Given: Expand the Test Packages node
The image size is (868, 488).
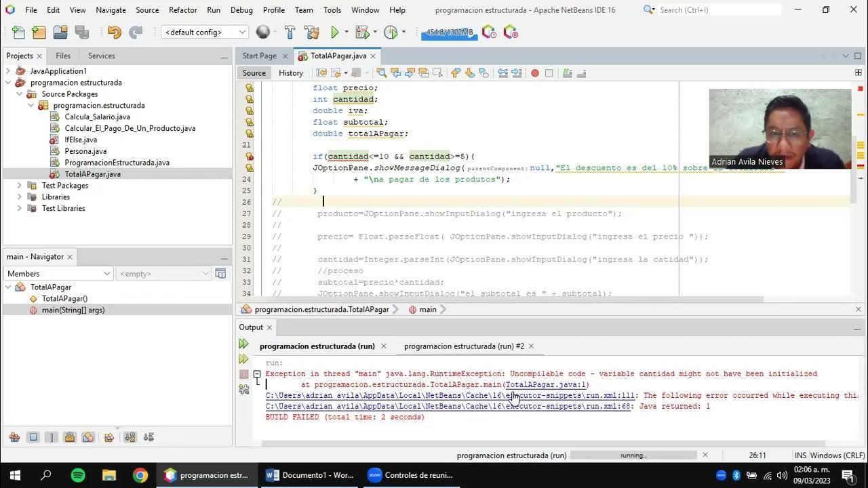Looking at the screenshot, I should 20,186.
